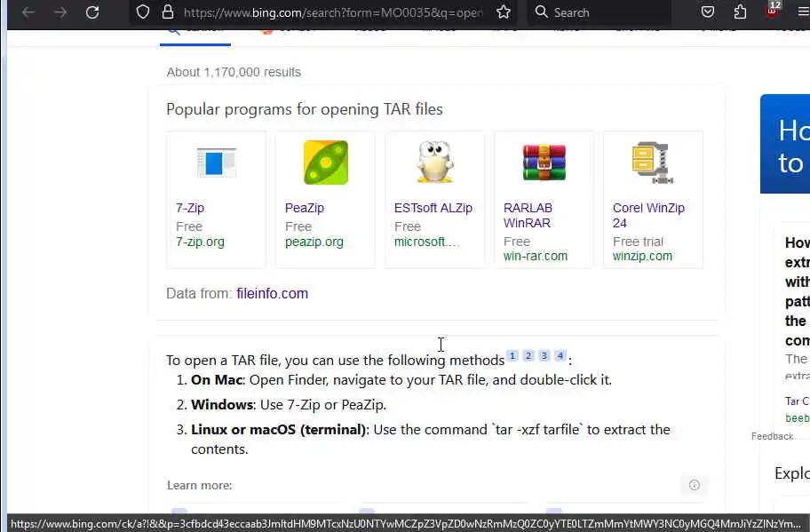The width and height of the screenshot is (810, 532).
Task: Open citation reference 3
Action: click(x=544, y=356)
